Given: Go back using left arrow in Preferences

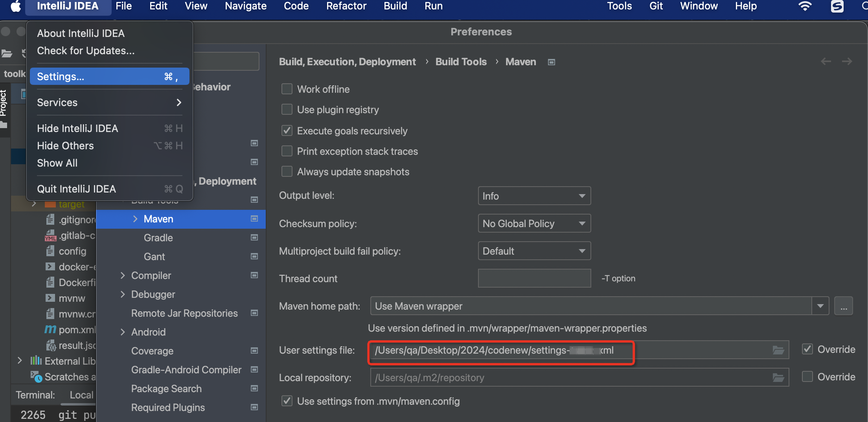Looking at the screenshot, I should click(x=826, y=61).
